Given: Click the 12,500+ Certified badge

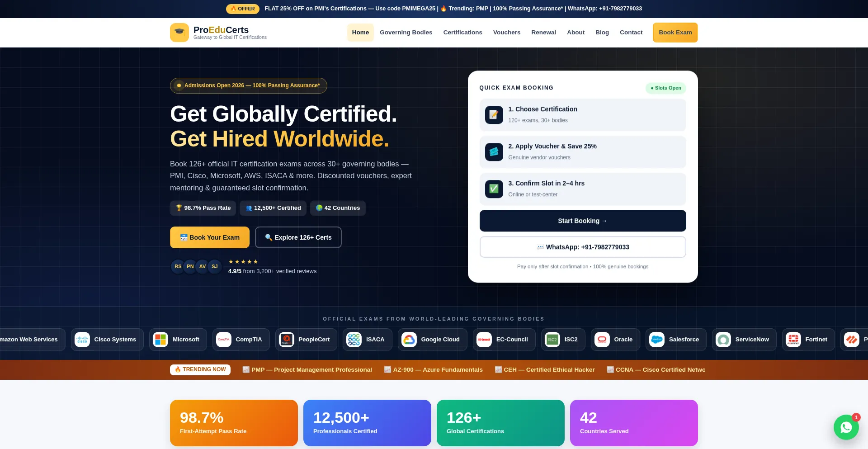Looking at the screenshot, I should coord(273,208).
